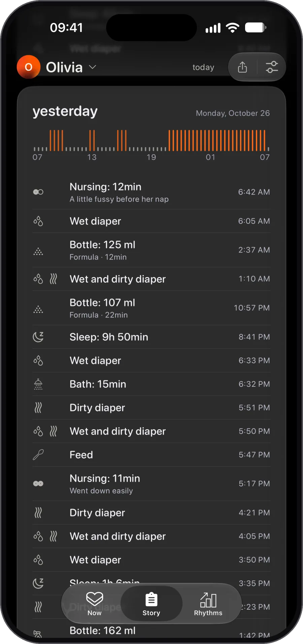Tap the timeline hour label 19
This screenshot has height=644, width=303.
[151, 157]
